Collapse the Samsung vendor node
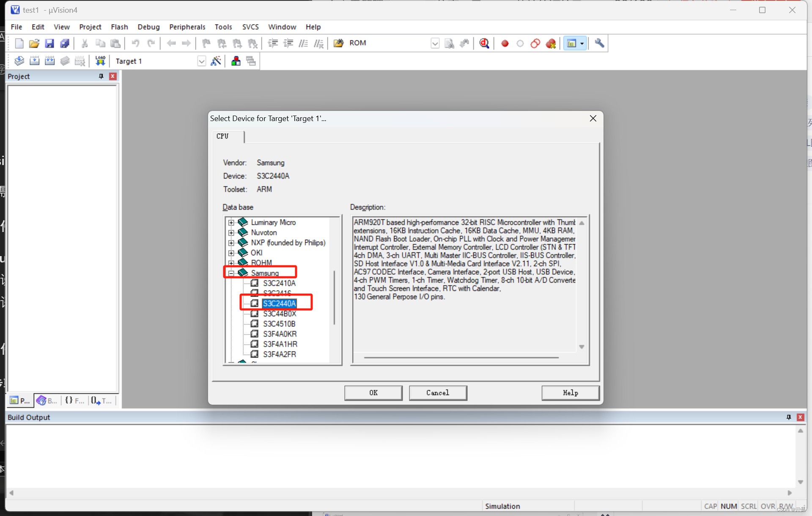The height and width of the screenshot is (516, 812). [231, 273]
